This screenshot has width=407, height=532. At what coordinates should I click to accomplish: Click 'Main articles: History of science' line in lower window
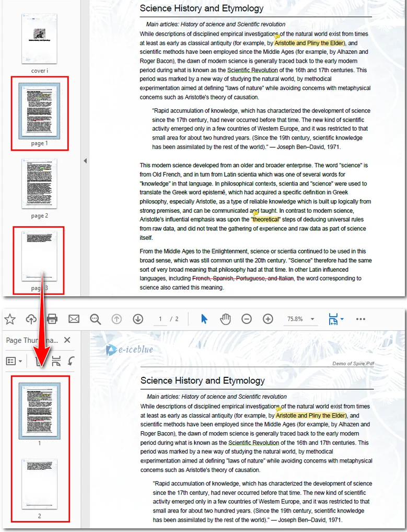click(217, 396)
